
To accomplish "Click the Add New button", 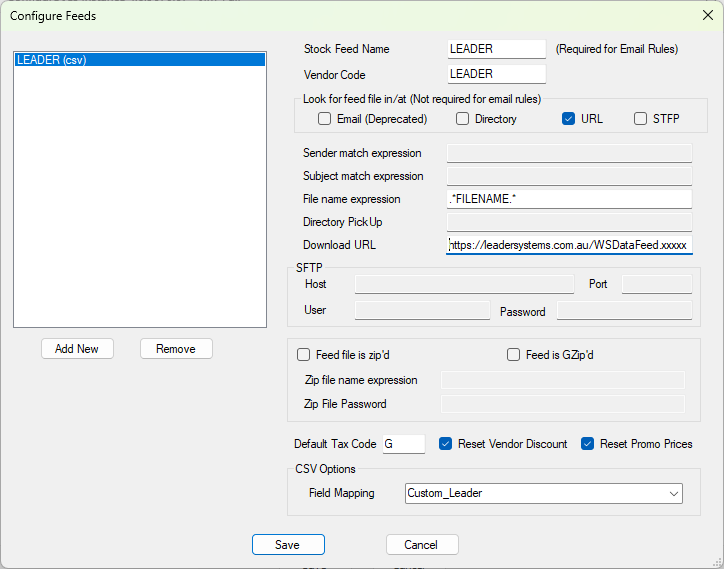I will 77,349.
